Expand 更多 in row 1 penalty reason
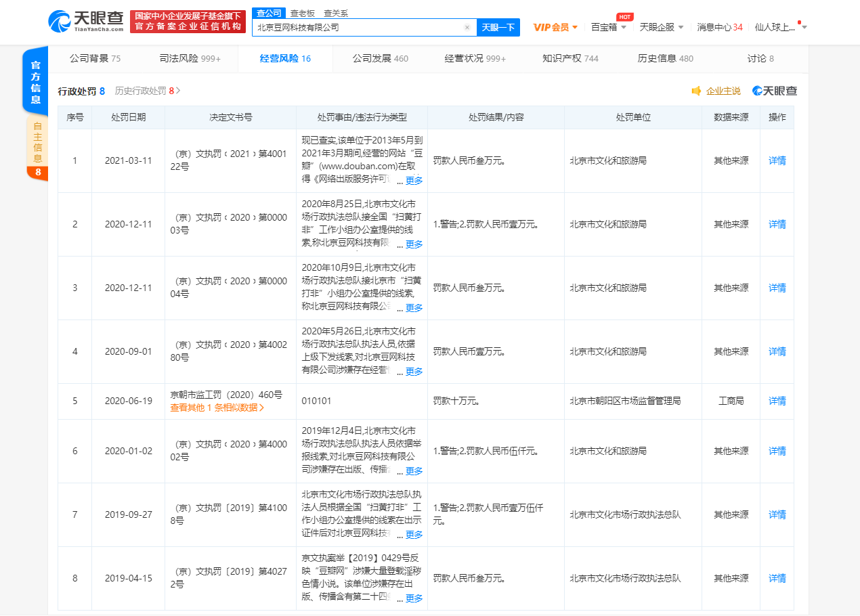 tap(414, 181)
